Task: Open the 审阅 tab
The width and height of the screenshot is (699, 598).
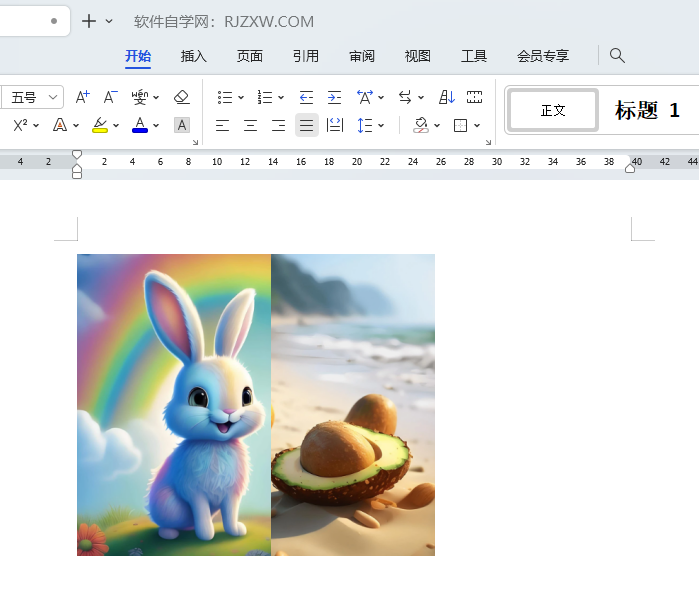Action: click(362, 56)
